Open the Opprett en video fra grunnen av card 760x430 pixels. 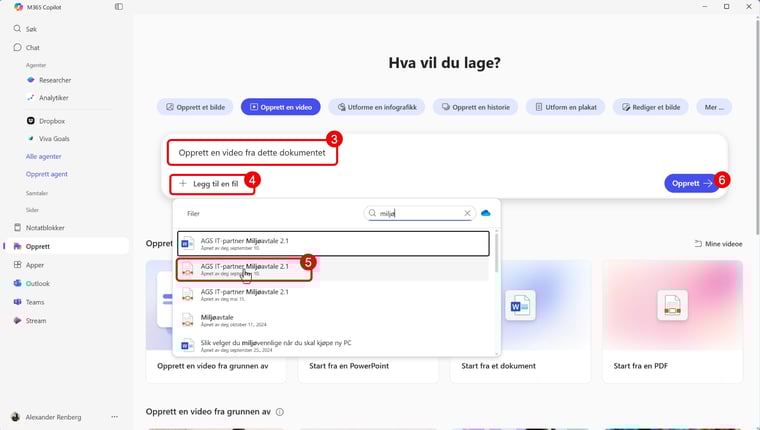(216, 321)
